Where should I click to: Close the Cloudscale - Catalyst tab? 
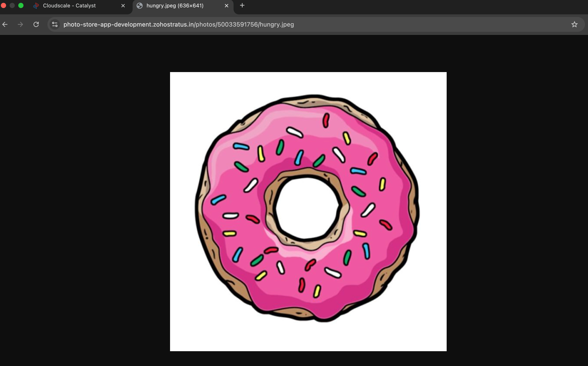coord(123,6)
